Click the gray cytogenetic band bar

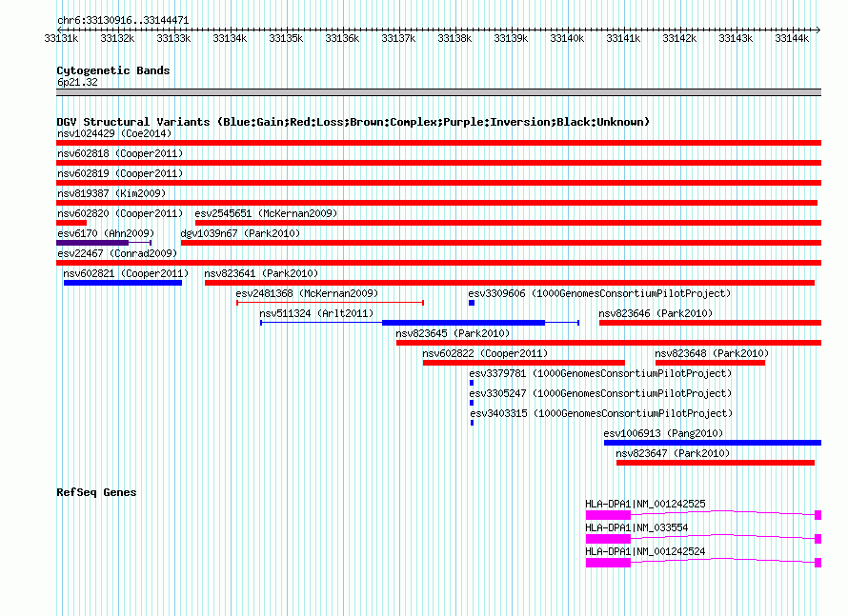[x=438, y=92]
